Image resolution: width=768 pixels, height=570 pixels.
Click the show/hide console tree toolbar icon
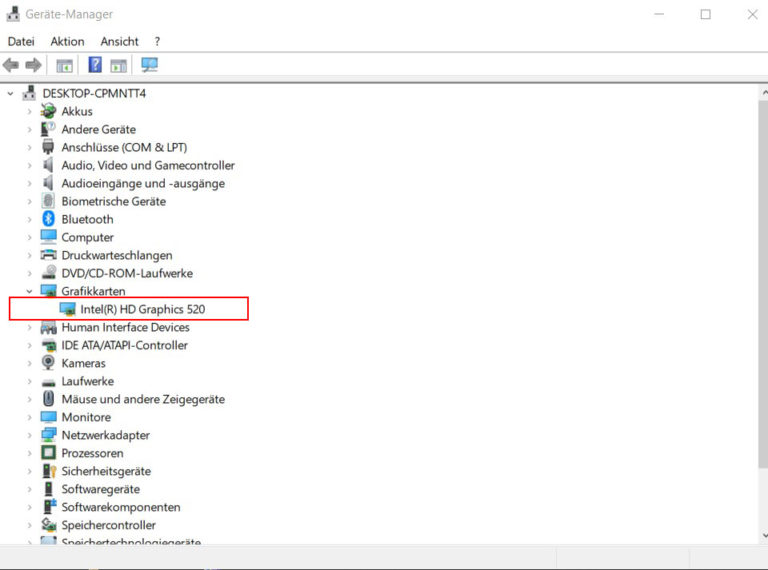[64, 65]
